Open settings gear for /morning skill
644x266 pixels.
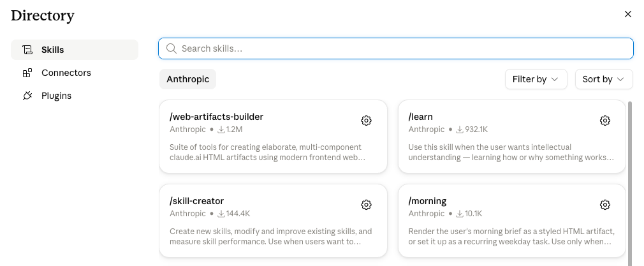(604, 205)
